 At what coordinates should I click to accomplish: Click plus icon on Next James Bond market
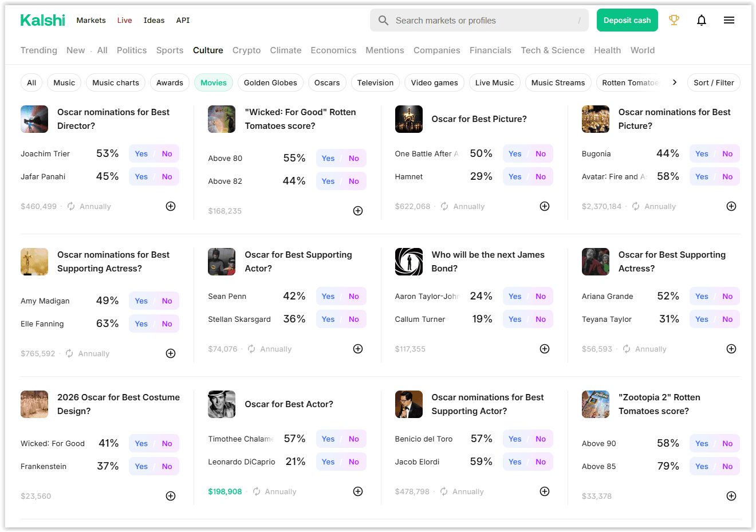pyautogui.click(x=545, y=349)
